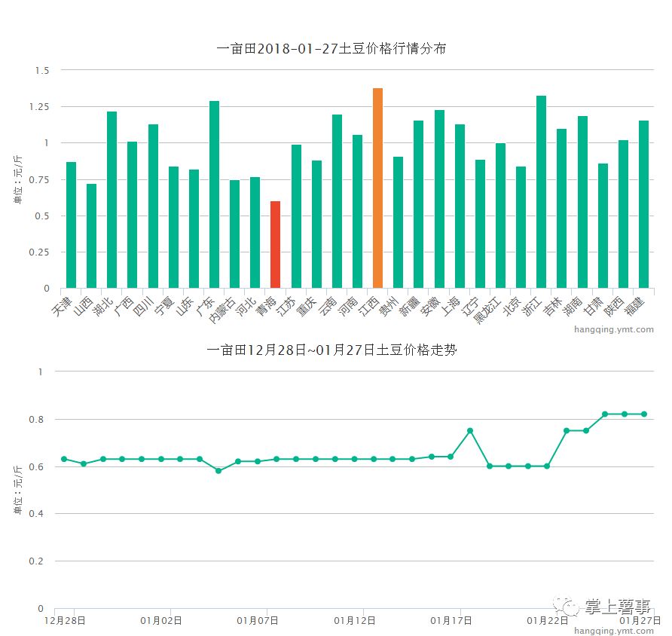Click the 1.25 y-axis value on bar chart
The width and height of the screenshot is (672, 636).
[x=39, y=107]
